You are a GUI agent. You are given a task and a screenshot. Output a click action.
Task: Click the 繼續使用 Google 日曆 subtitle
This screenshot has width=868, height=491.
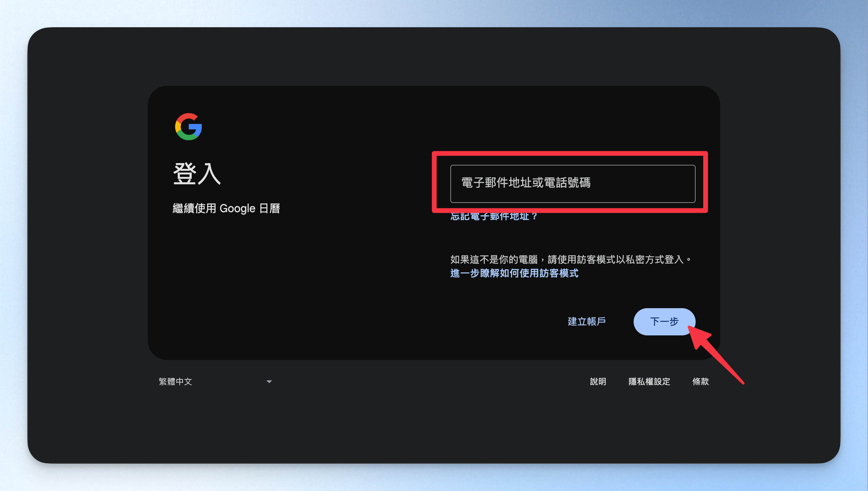pyautogui.click(x=226, y=208)
